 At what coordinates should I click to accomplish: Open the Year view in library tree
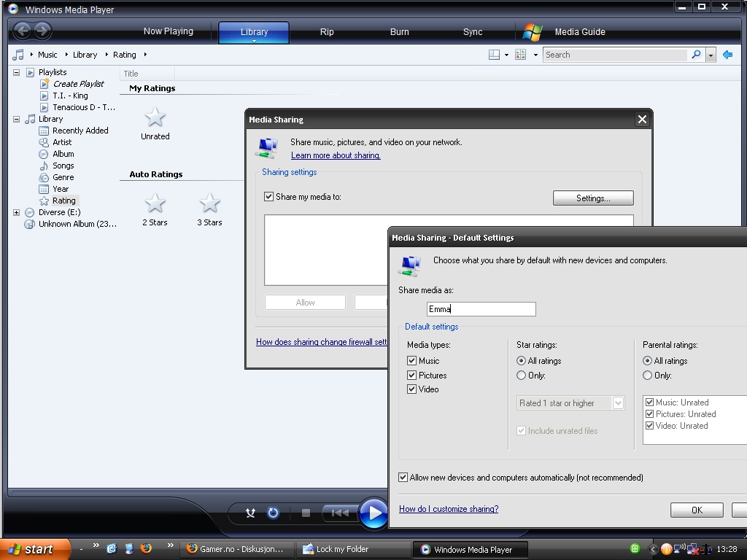point(61,189)
